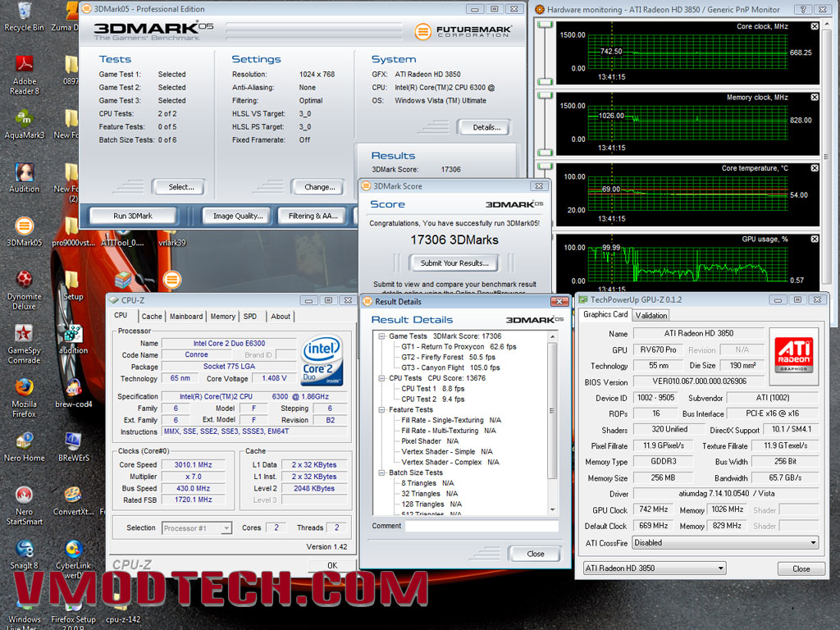This screenshot has width=840, height=630.
Task: Open the lowercase audition dice icon
Action: pyautogui.click(x=73, y=340)
